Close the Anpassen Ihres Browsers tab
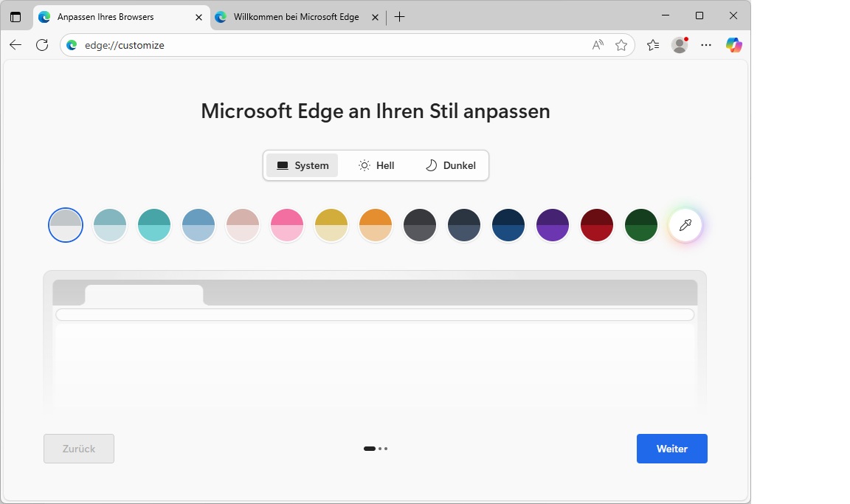 pos(198,17)
